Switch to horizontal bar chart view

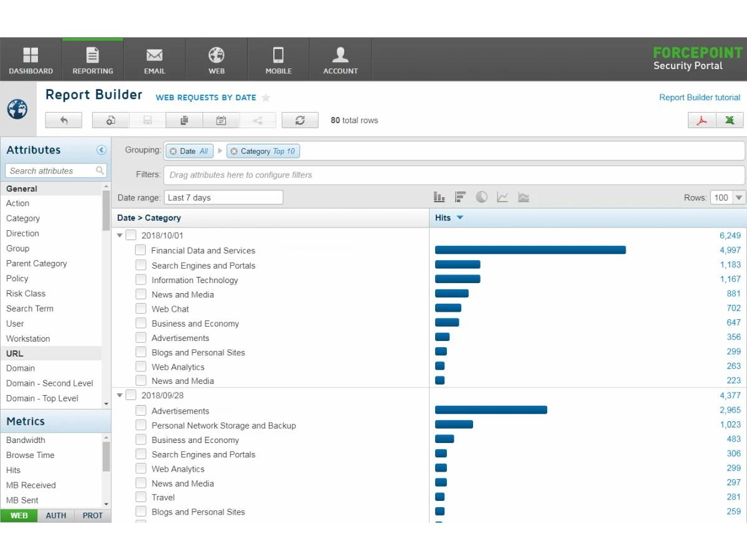tap(461, 197)
